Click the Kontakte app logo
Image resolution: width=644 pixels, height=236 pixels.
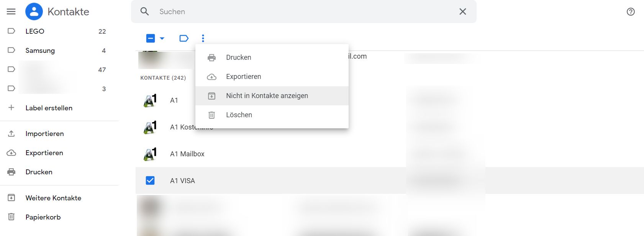click(x=34, y=11)
